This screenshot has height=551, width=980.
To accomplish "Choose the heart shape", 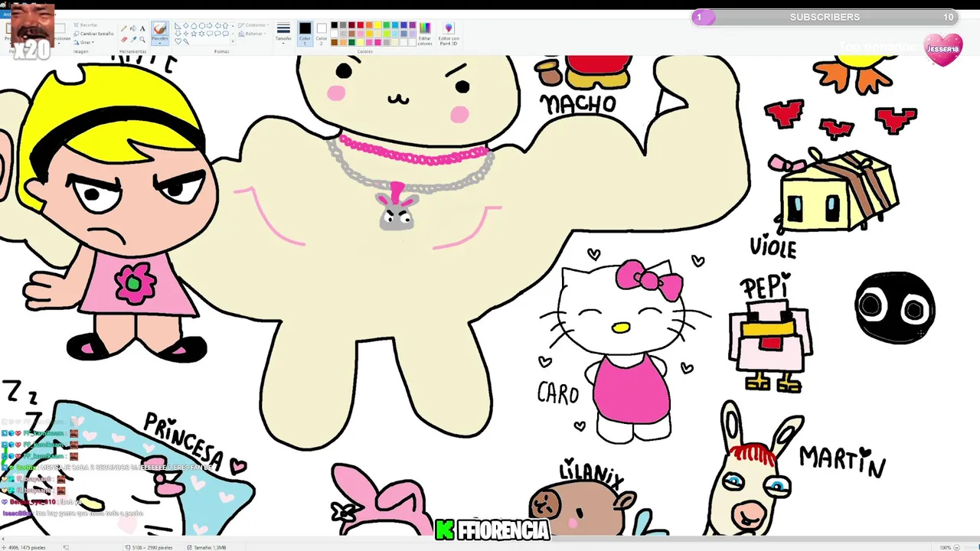I will click(x=178, y=41).
